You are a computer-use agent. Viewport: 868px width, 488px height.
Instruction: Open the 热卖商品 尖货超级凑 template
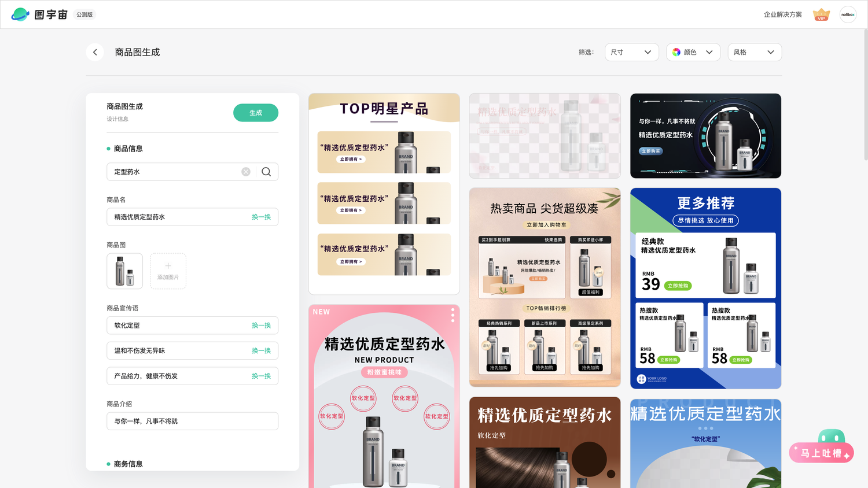point(545,287)
